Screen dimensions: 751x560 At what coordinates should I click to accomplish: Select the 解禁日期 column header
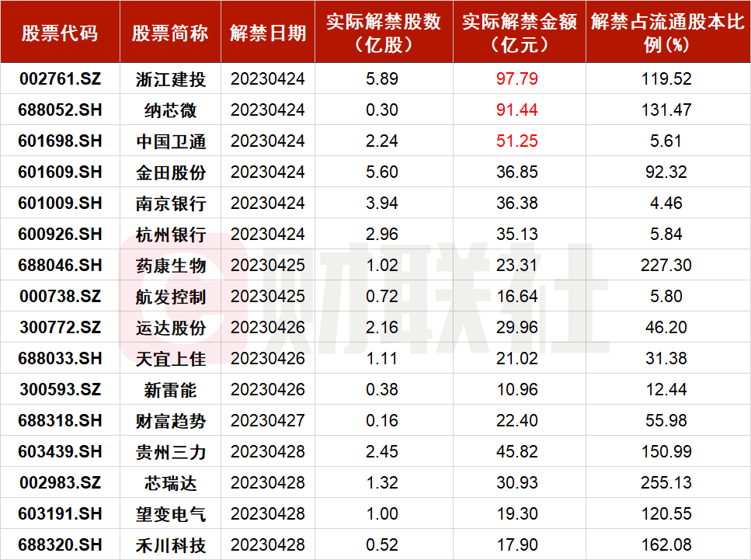pos(268,33)
